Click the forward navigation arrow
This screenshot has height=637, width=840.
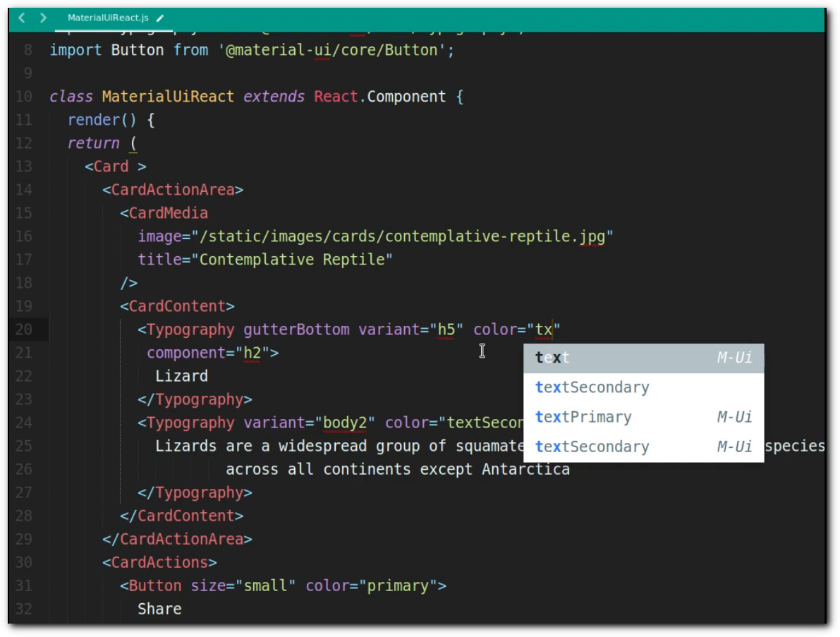(x=44, y=18)
